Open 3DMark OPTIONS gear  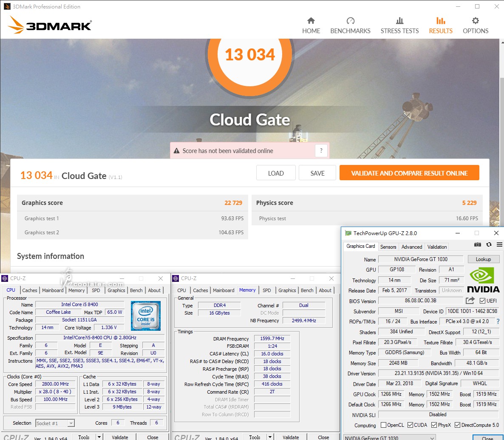[476, 26]
